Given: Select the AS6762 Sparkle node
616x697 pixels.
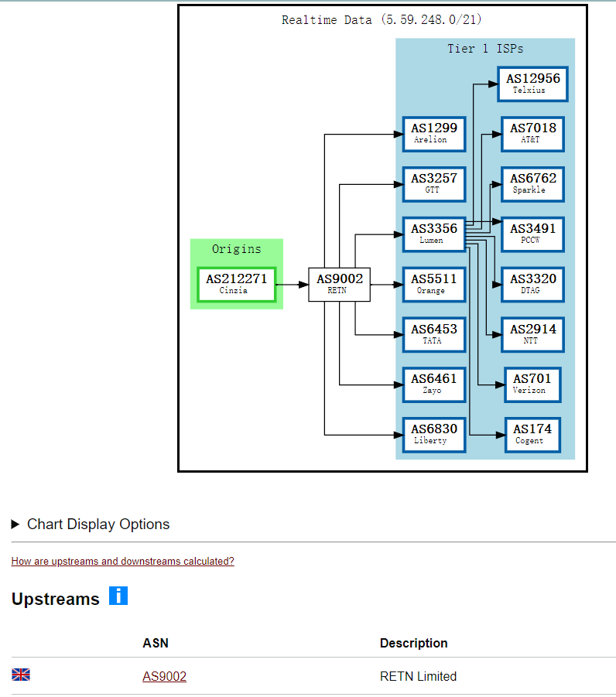Looking at the screenshot, I should coord(533,184).
